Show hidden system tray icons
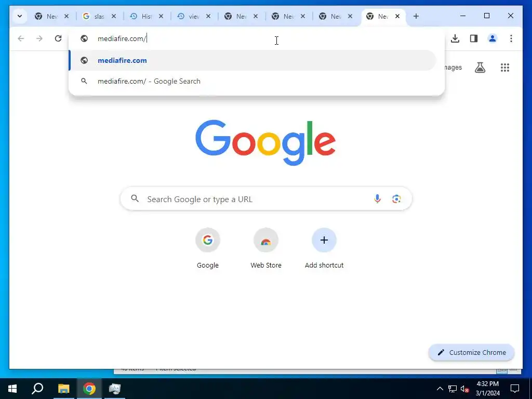The image size is (532, 399). (440, 389)
